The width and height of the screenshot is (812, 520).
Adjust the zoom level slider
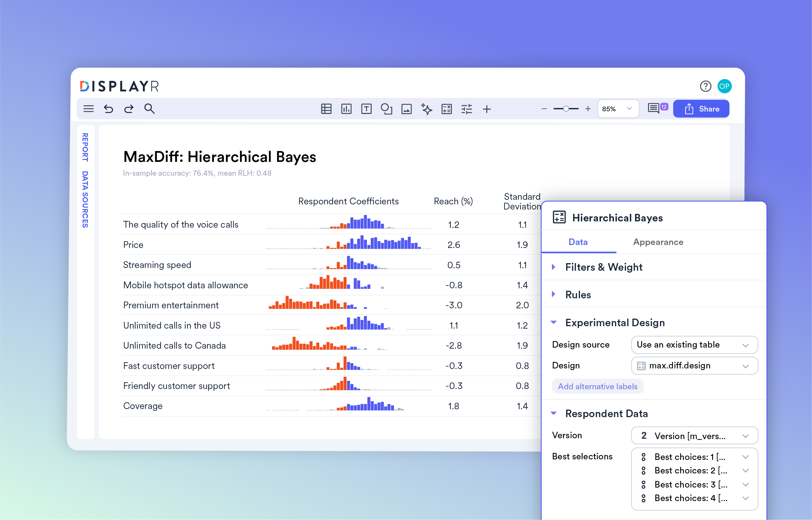[566, 109]
